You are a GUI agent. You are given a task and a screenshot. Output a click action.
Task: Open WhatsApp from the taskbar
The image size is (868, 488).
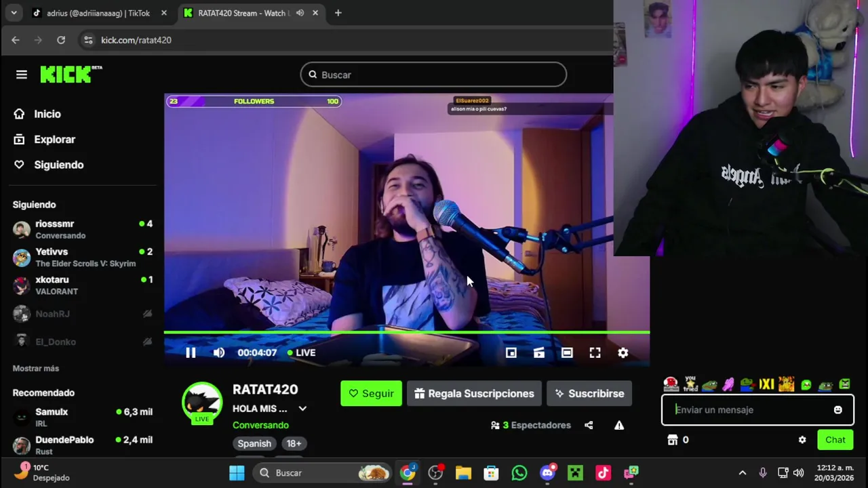519,472
